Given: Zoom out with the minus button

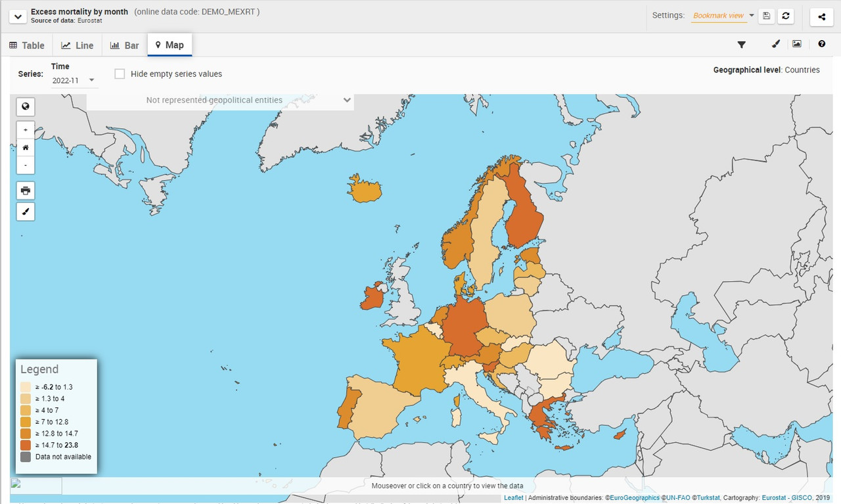Looking at the screenshot, I should [25, 164].
